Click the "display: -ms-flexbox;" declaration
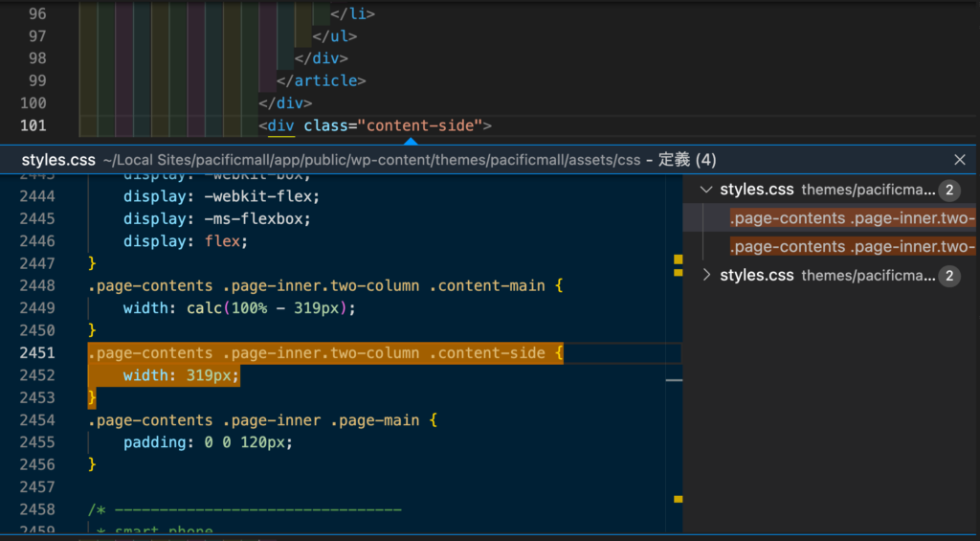Viewport: 980px width, 541px height. point(217,219)
